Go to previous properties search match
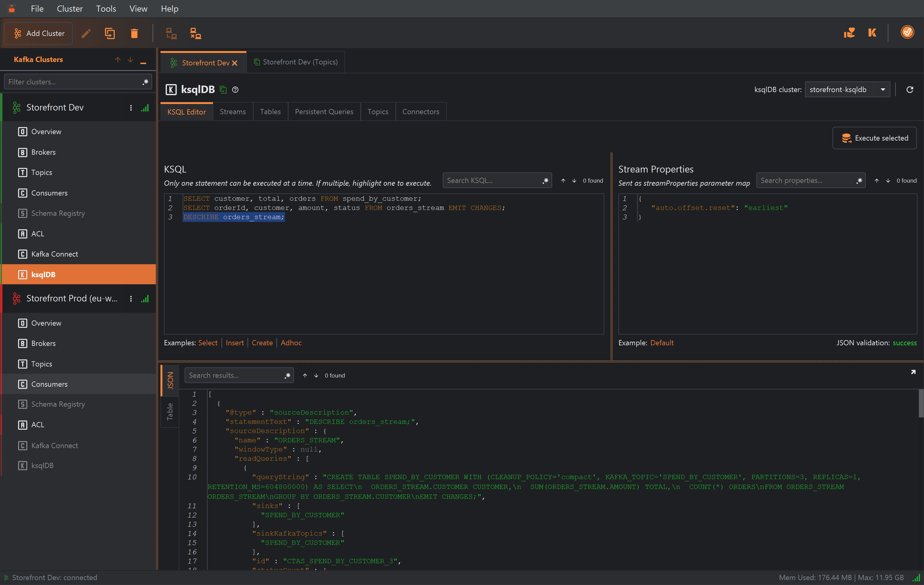 [x=877, y=180]
